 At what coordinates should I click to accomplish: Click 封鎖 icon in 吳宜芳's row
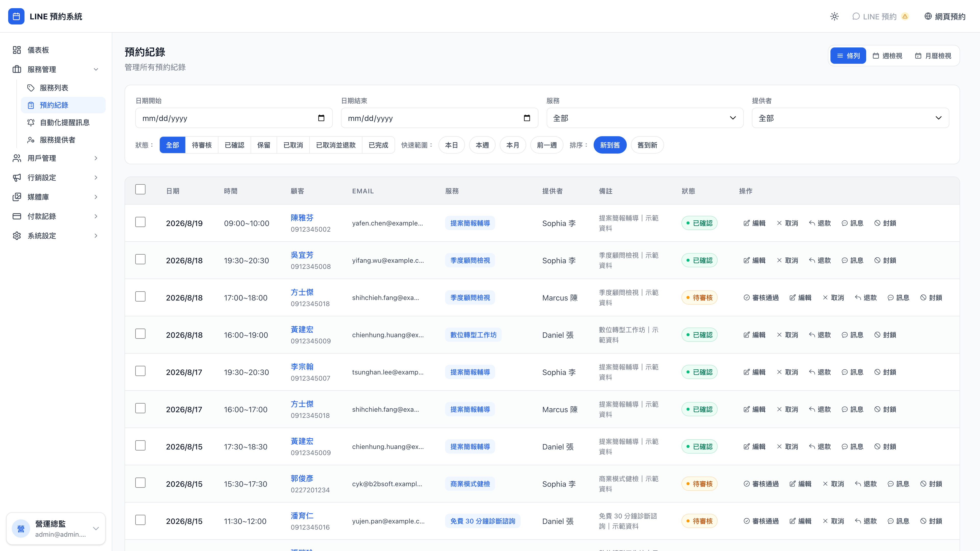point(877,260)
